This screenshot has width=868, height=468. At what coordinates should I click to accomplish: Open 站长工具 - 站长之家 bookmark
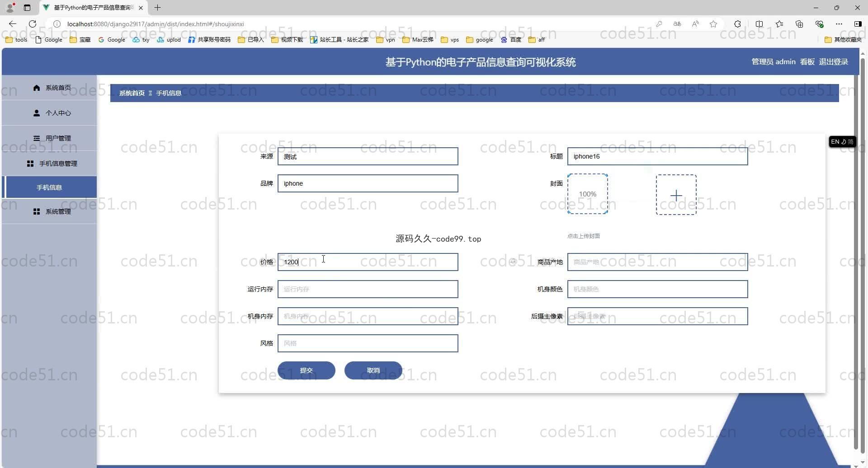point(340,40)
